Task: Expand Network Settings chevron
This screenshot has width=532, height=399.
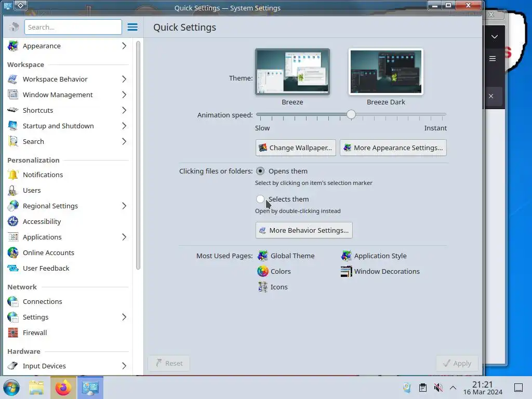Action: [124, 317]
